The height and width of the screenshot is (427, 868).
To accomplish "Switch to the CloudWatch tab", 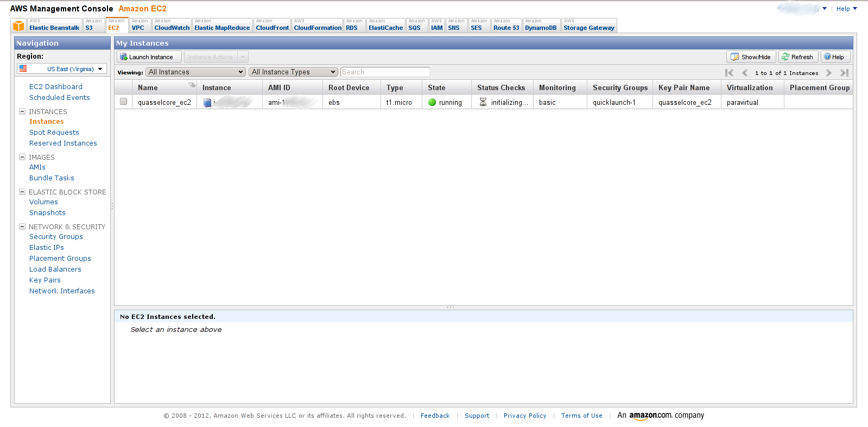I will pyautogui.click(x=172, y=26).
